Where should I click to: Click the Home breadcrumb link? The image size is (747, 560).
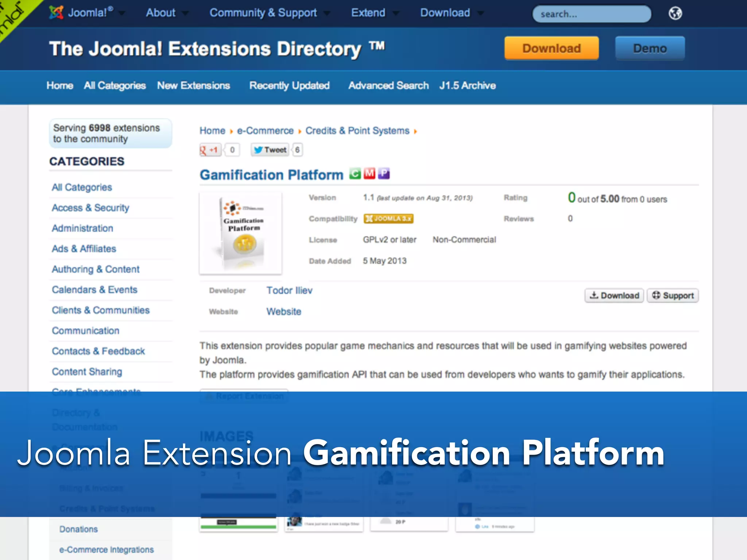[212, 131]
